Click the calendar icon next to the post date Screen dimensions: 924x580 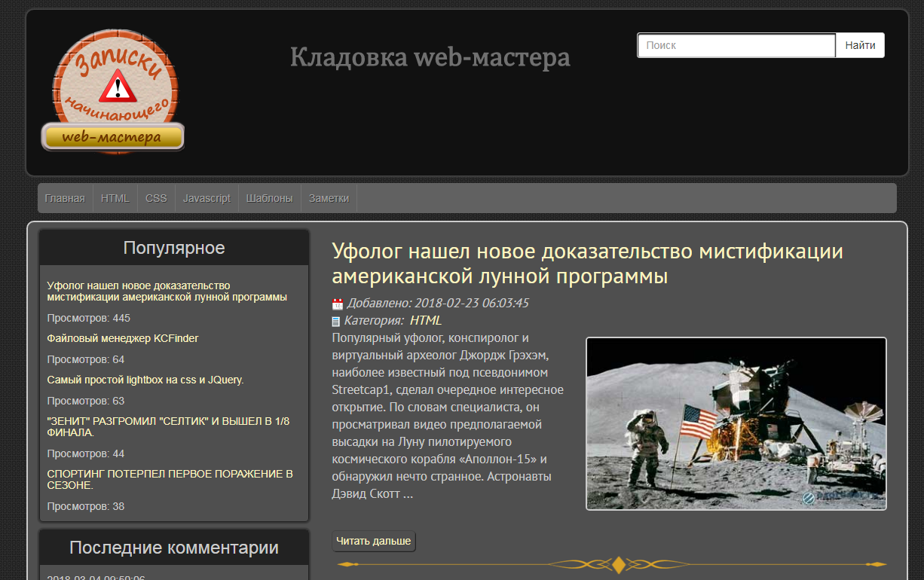click(x=337, y=303)
